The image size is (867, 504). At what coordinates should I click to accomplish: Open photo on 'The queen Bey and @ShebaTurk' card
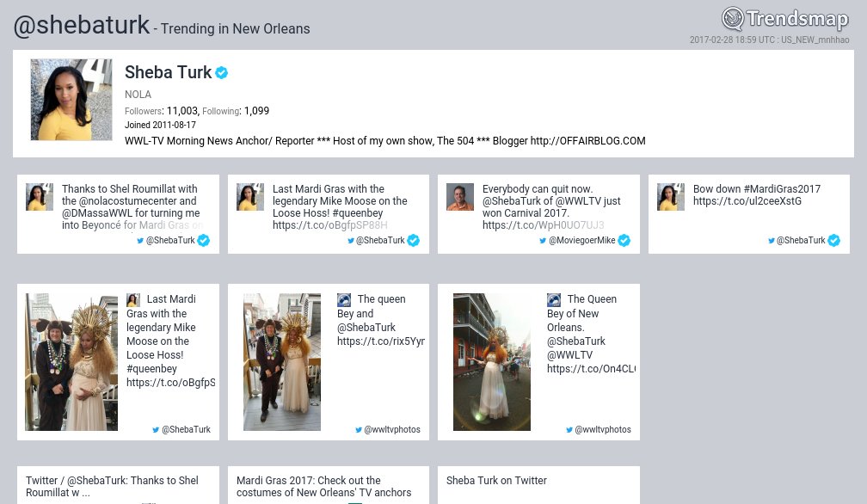point(282,362)
